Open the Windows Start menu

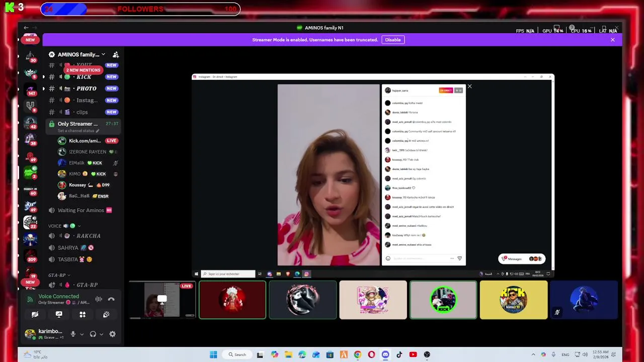pyautogui.click(x=213, y=354)
